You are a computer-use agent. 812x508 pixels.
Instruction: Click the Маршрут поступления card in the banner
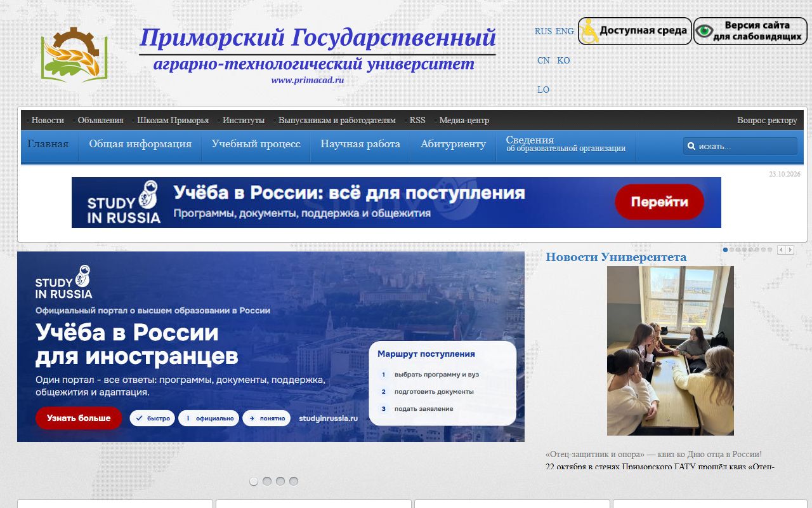tap(443, 384)
